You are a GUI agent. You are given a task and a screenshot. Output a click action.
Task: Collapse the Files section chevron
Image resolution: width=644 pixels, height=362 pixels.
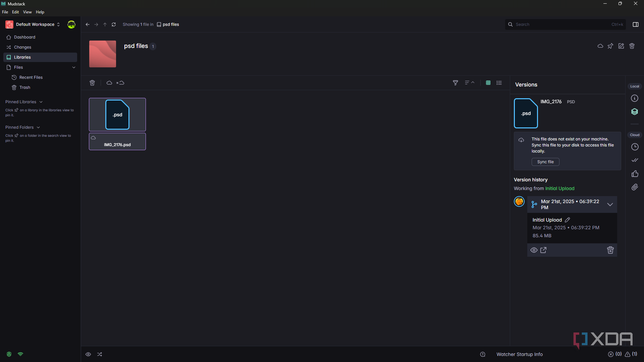pos(74,67)
